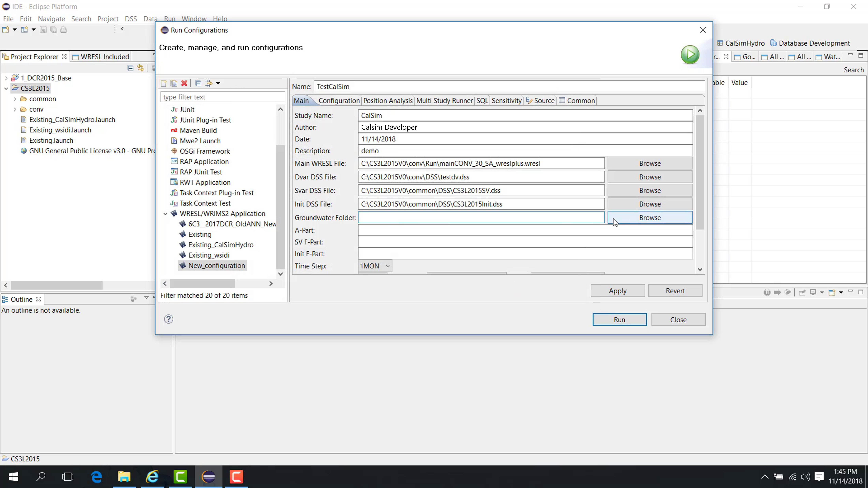Open the Outline view menu chevron
868x488 pixels.
click(x=146, y=298)
